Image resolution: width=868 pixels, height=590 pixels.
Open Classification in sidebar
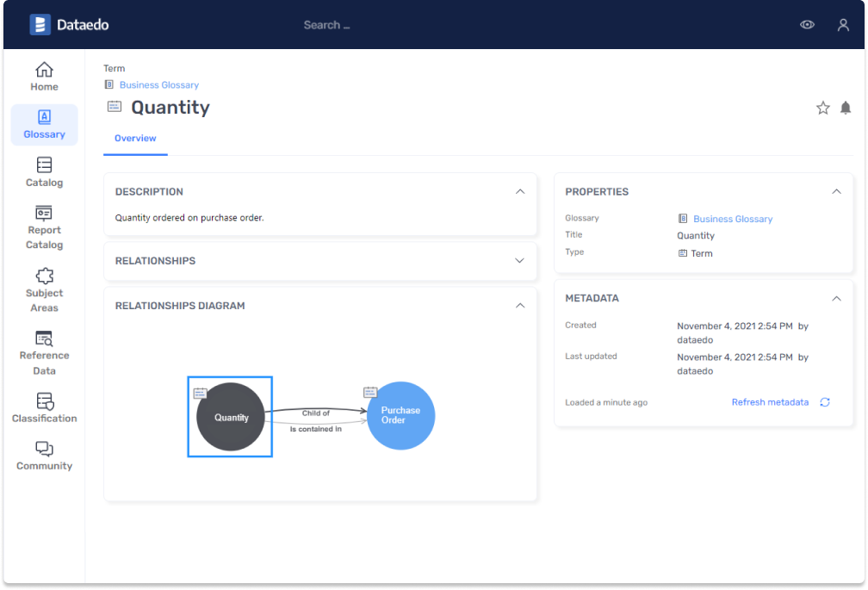tap(44, 401)
